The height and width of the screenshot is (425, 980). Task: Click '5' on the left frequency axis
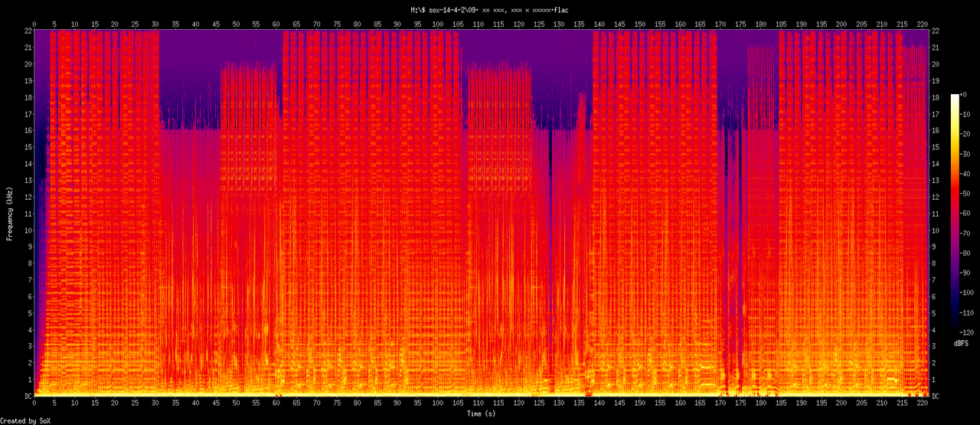31,313
